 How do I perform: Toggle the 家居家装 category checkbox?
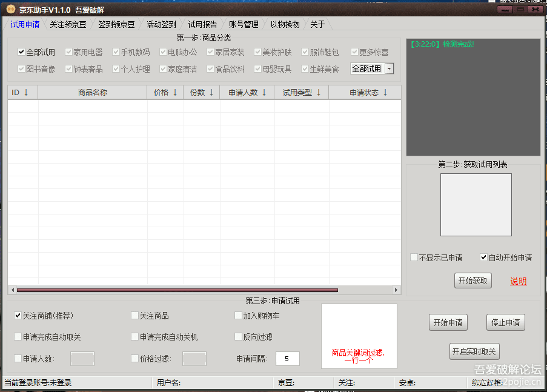click(x=210, y=52)
